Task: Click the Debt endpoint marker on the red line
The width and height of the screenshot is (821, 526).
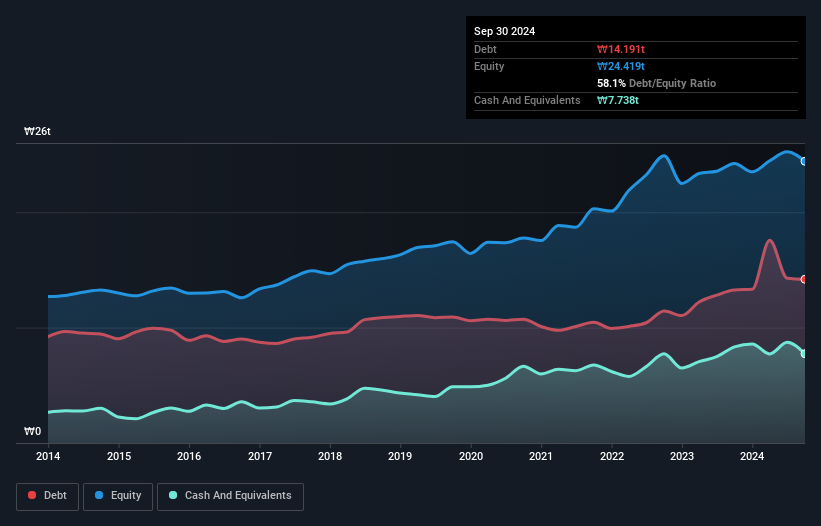Action: coord(804,279)
